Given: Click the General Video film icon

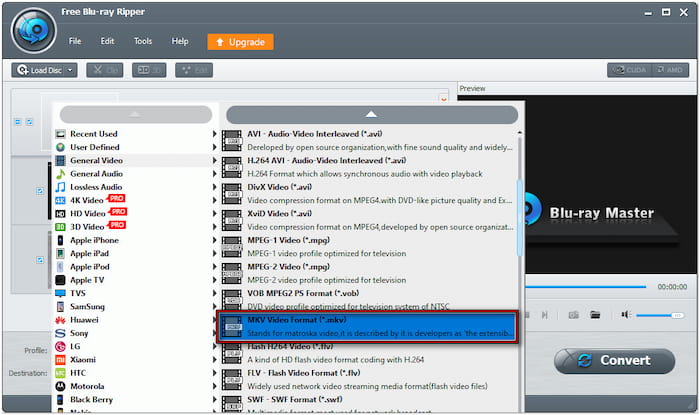Looking at the screenshot, I should click(x=60, y=160).
